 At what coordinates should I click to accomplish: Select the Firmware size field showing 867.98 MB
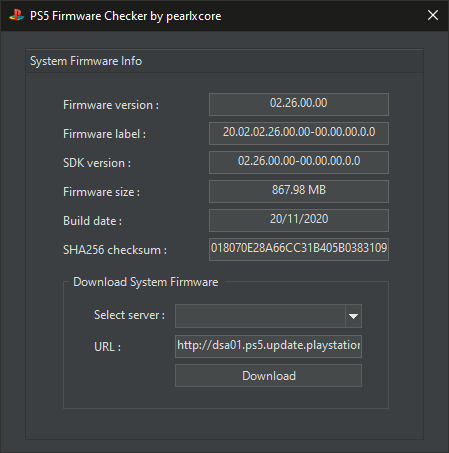pyautogui.click(x=299, y=191)
